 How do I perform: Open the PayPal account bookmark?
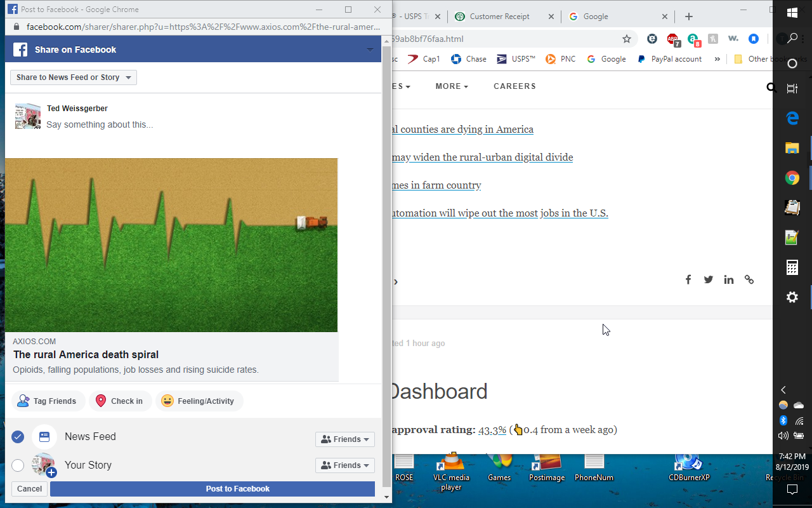pyautogui.click(x=669, y=59)
